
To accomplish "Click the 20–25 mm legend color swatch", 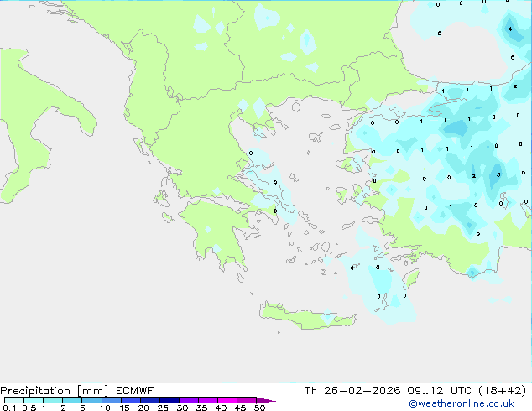I will [150, 400].
